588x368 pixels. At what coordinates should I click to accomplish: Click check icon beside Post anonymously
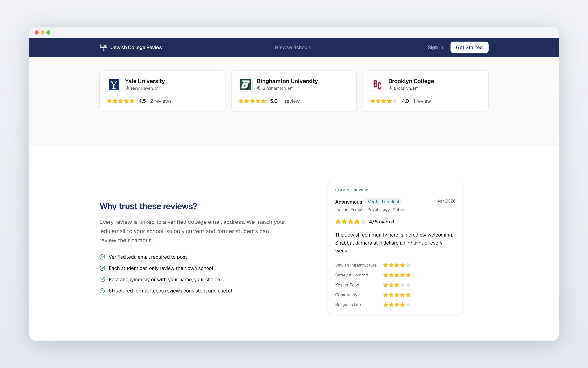tap(102, 279)
